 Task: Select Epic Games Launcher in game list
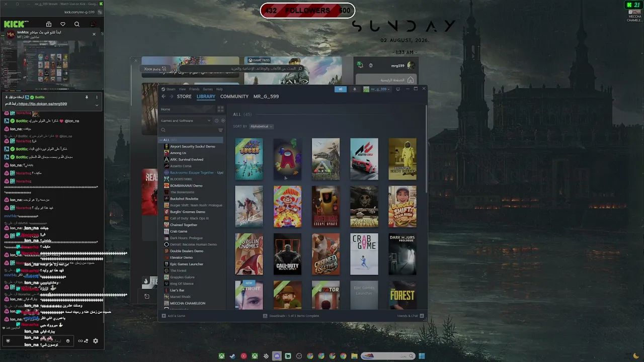[x=187, y=264]
